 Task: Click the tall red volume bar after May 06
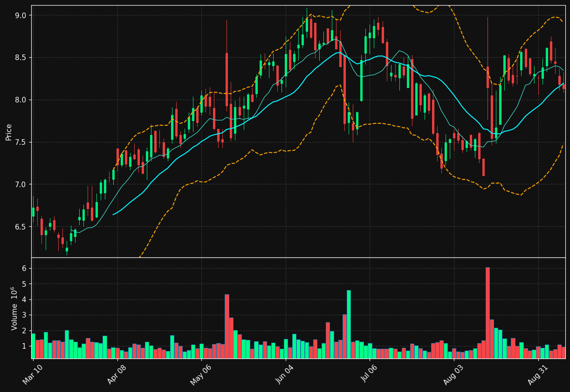coord(227,326)
